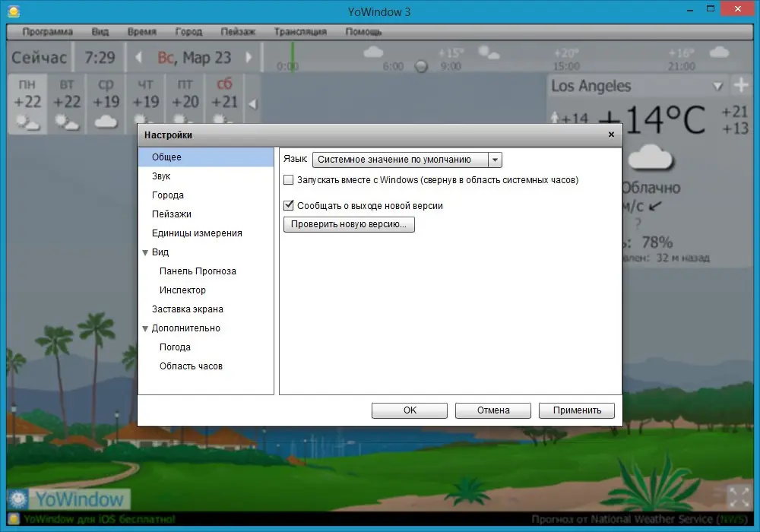Screen dimensions: 760x532
Task: Add a new city with plus icon
Action: 741,85
